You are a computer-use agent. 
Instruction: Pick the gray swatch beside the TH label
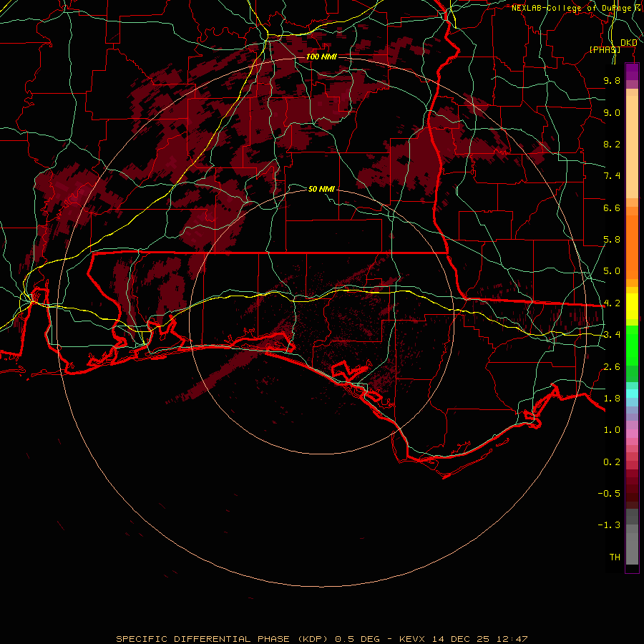click(x=632, y=550)
